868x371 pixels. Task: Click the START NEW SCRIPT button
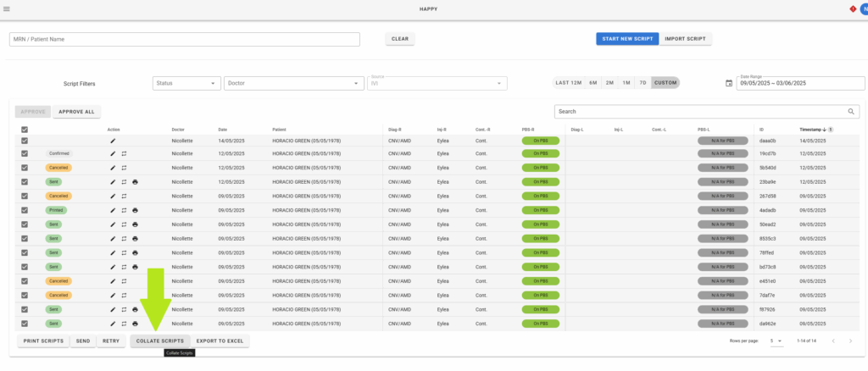[626, 39]
